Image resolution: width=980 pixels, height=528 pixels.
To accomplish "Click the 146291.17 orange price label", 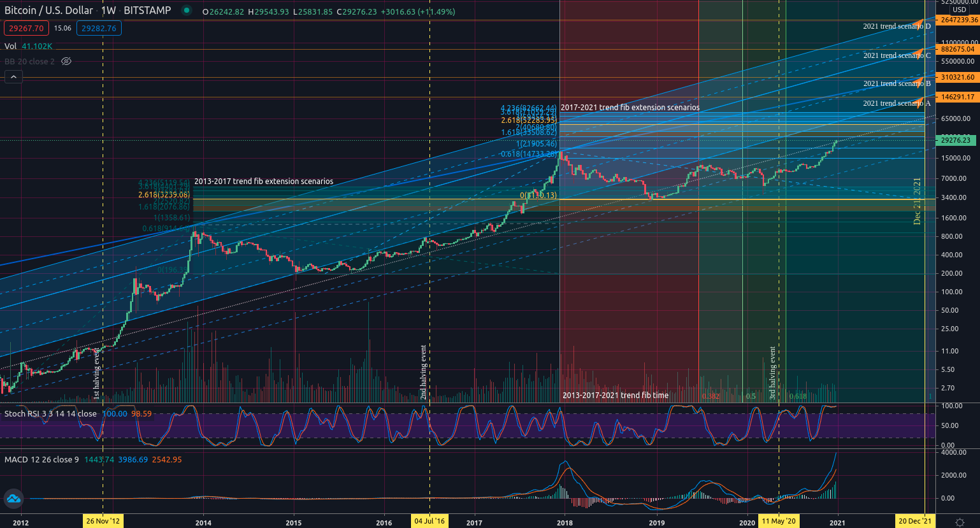I will pyautogui.click(x=958, y=97).
